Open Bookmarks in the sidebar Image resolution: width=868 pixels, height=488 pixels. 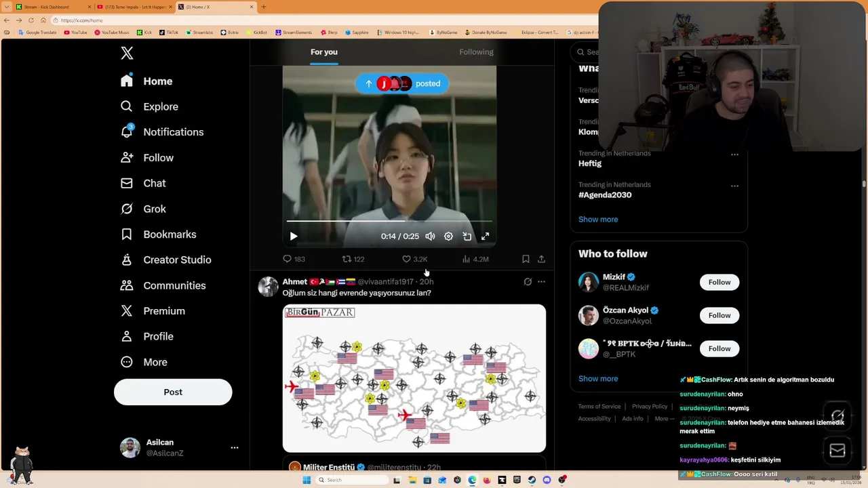(x=159, y=235)
